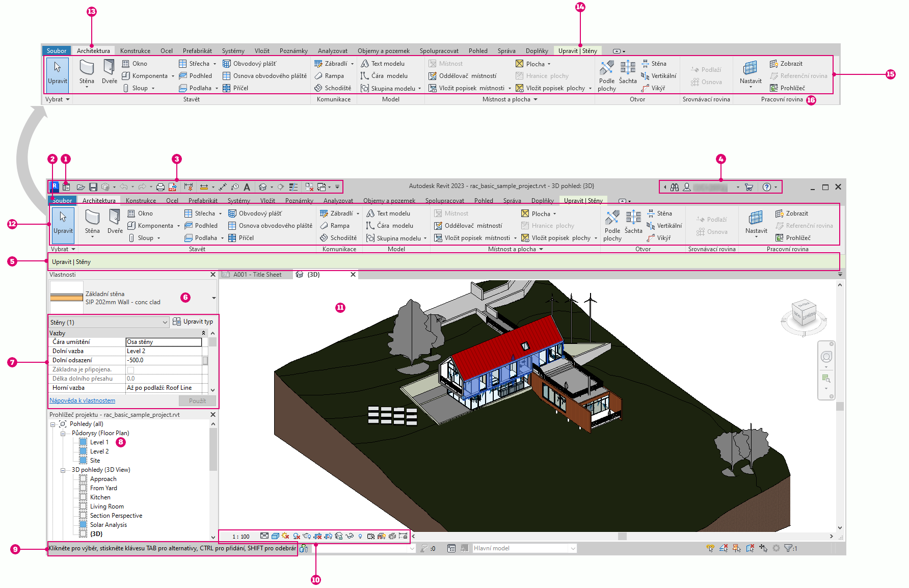Screen dimensions: 909x588
Task: Open the shopping cart icon in the title bar
Action: click(x=749, y=187)
